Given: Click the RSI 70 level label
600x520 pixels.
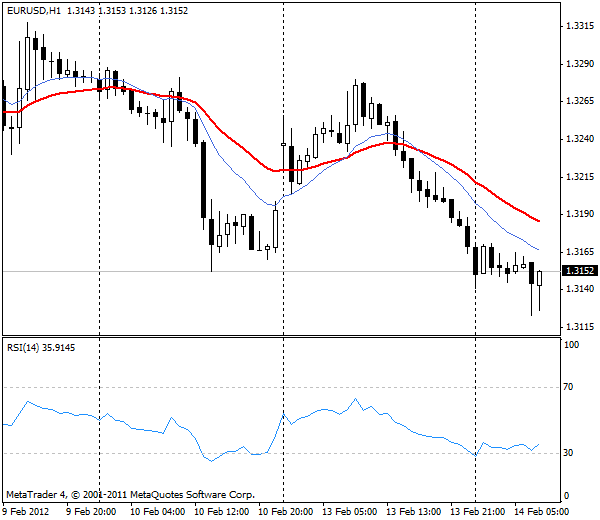Looking at the screenshot, I should coord(569,387).
